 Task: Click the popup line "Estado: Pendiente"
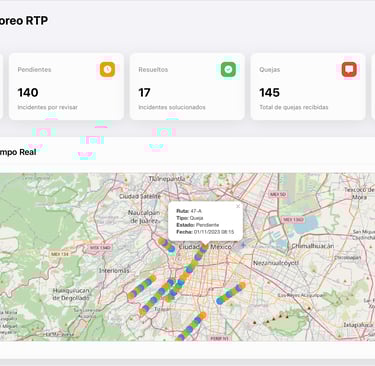tap(198, 225)
